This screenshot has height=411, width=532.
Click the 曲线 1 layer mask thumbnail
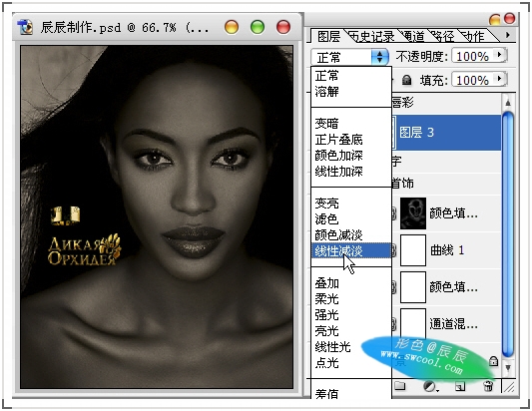413,250
